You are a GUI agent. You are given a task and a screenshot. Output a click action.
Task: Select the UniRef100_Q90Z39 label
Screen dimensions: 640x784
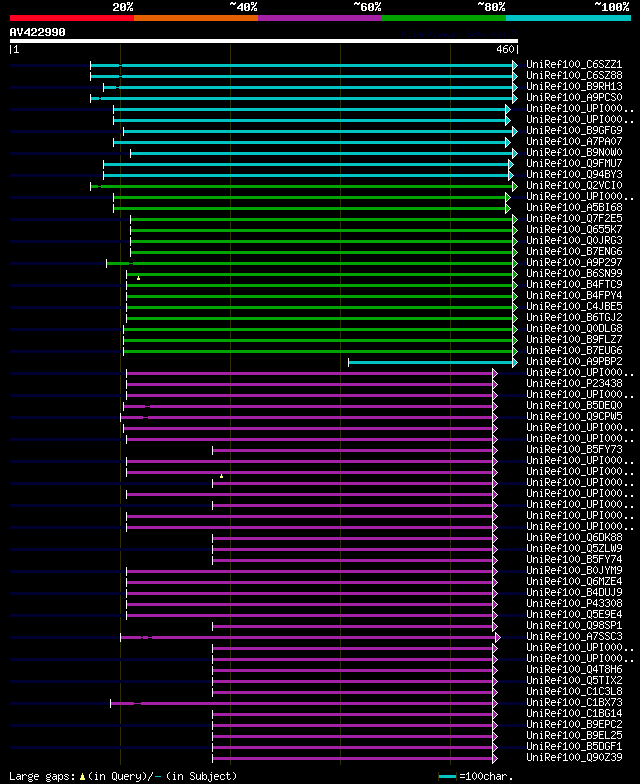(574, 758)
